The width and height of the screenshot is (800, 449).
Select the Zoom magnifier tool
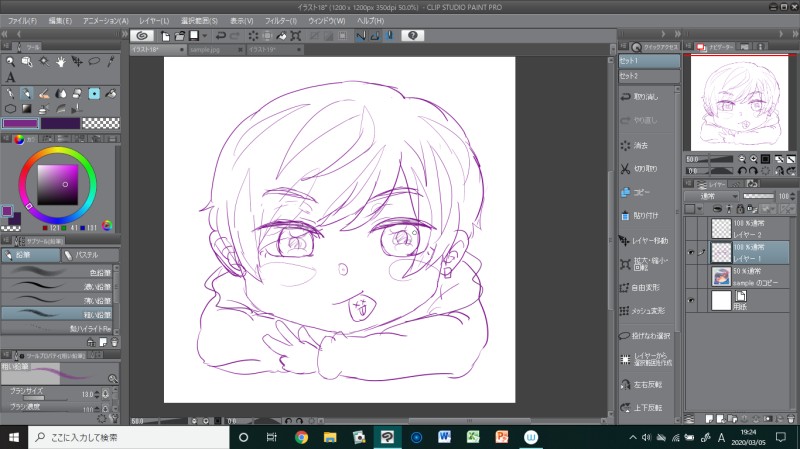[10, 62]
